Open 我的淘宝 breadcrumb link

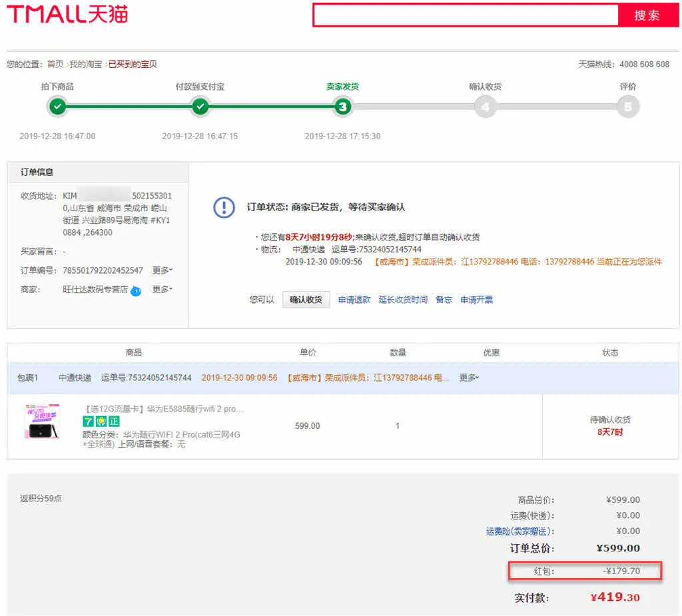[86, 65]
